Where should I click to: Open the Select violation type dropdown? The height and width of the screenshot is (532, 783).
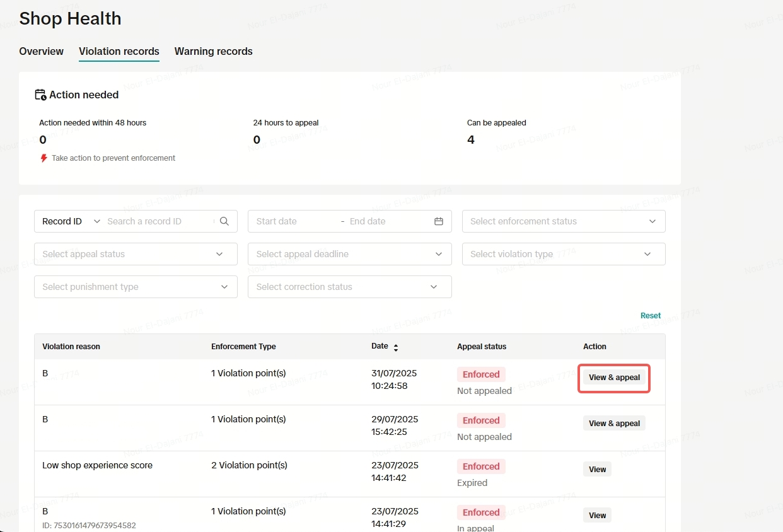click(564, 254)
